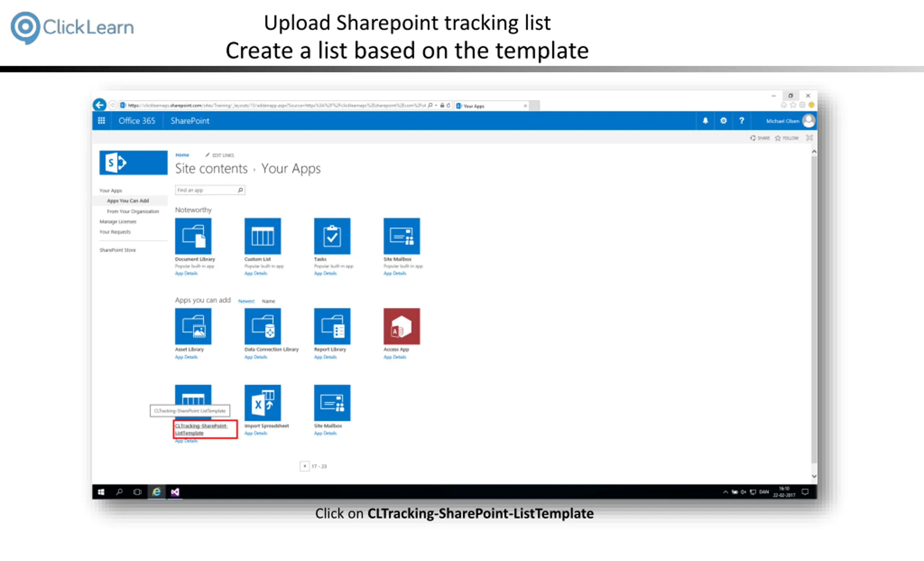The image size is (924, 561).
Task: Open Visual Studio from the taskbar
Action: (175, 492)
